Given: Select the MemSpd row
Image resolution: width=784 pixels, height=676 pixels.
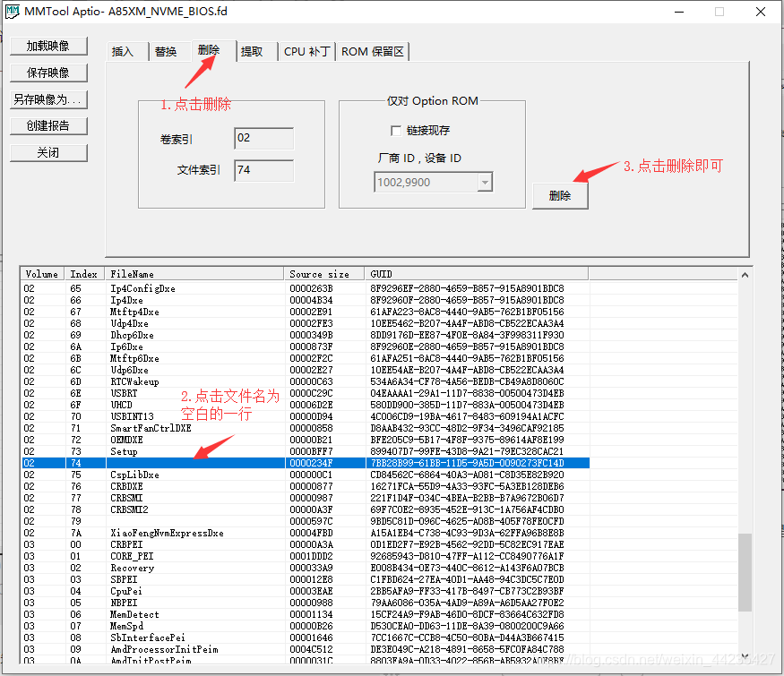Looking at the screenshot, I should [306, 627].
